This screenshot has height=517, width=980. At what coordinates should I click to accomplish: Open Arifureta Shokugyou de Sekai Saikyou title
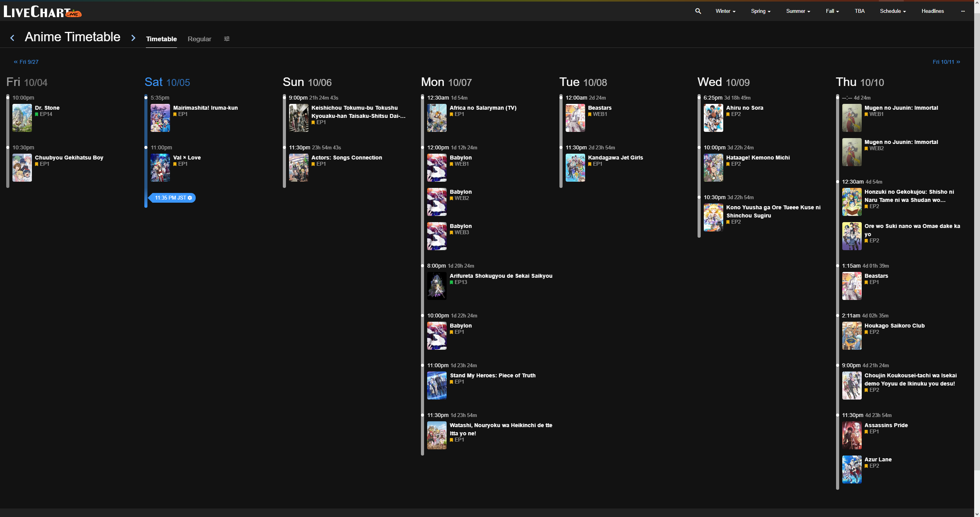click(x=501, y=276)
